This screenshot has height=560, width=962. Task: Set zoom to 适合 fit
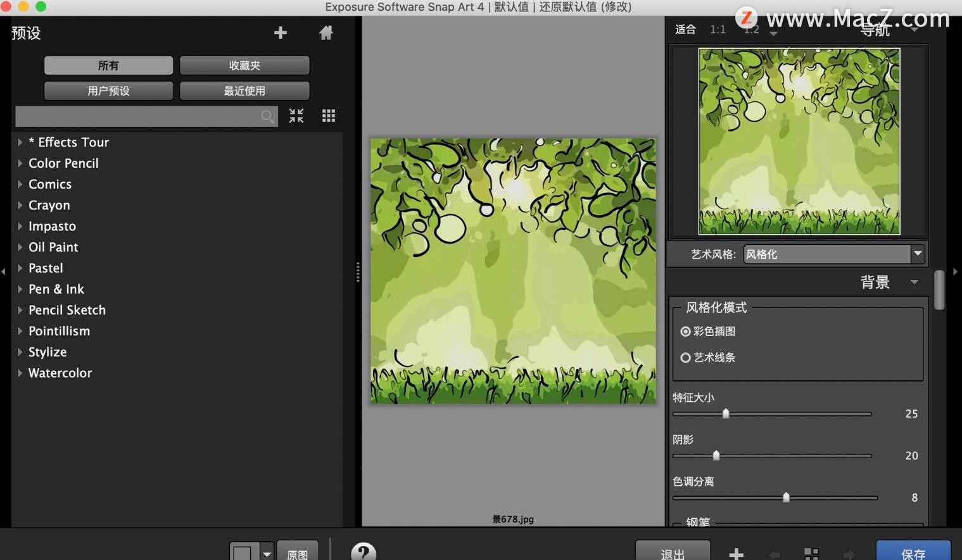pos(685,29)
